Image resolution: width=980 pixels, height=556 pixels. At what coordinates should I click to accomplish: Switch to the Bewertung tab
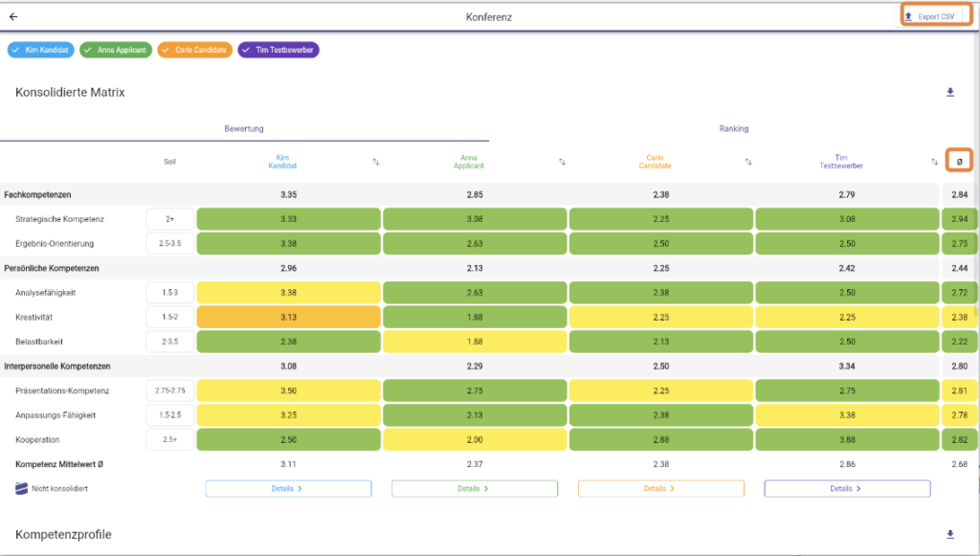tap(244, 128)
